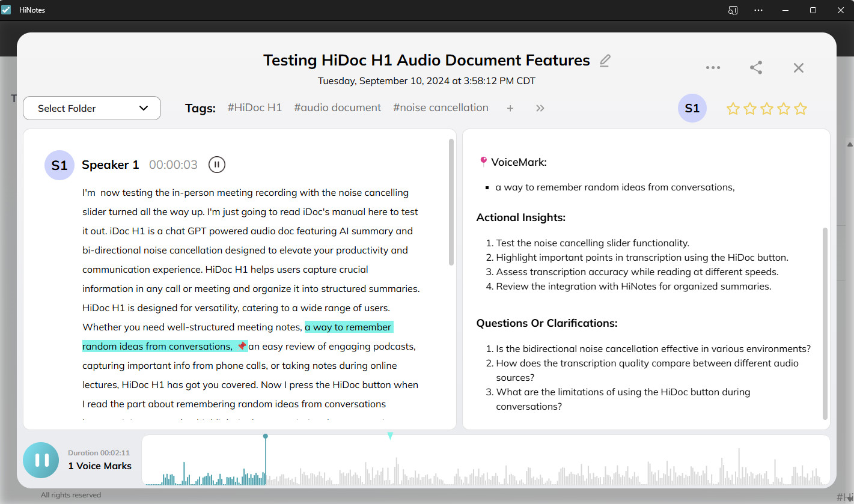This screenshot has height=504, width=854.
Task: Click the cast-to-device icon in the title bar
Action: tap(733, 10)
